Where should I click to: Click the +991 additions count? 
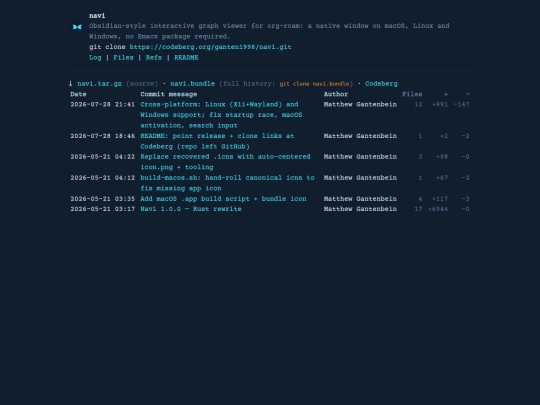[x=440, y=105]
